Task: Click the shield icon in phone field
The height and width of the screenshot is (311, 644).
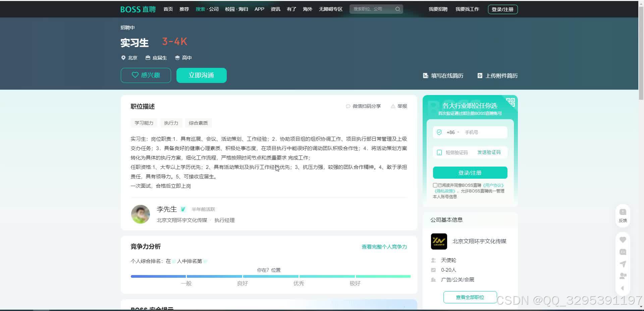Action: coord(439,132)
